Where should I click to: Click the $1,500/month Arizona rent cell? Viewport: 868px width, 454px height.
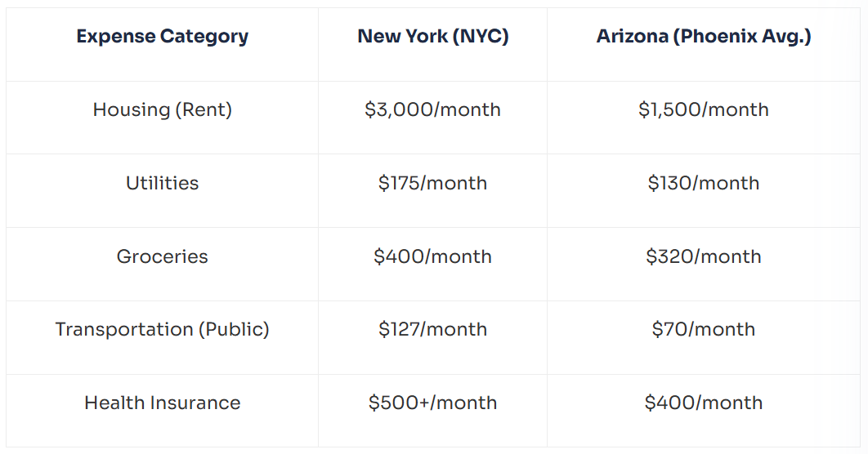point(703,109)
